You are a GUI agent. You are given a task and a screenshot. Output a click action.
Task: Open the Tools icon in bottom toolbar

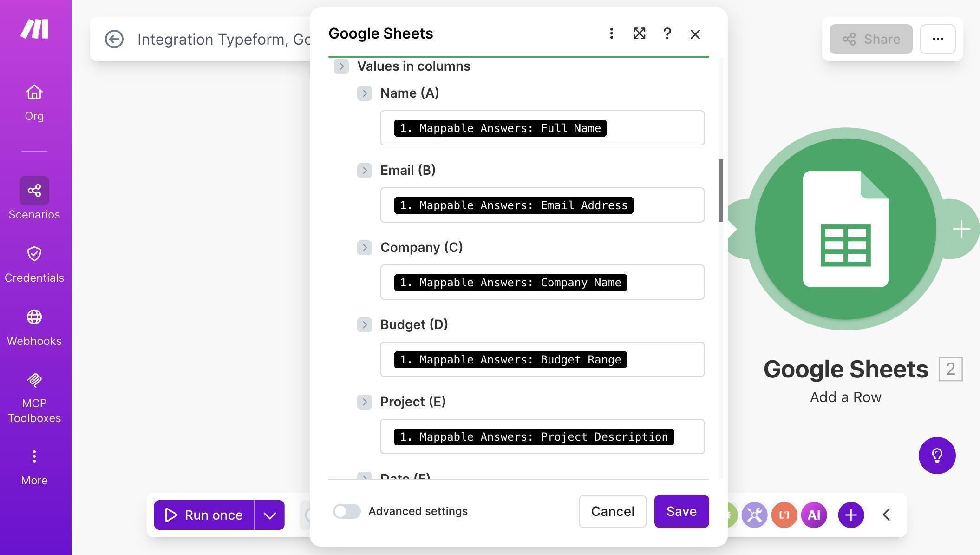[x=754, y=515]
